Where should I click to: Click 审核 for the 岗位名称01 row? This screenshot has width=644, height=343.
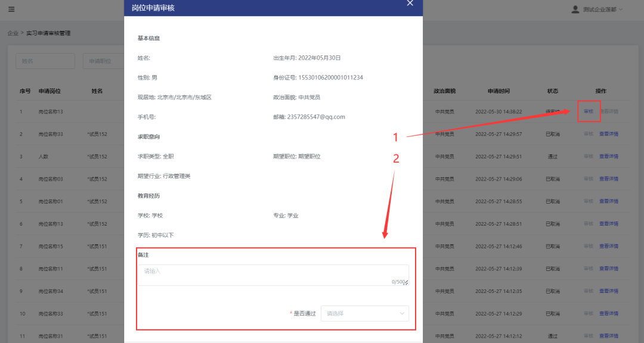pyautogui.click(x=588, y=201)
